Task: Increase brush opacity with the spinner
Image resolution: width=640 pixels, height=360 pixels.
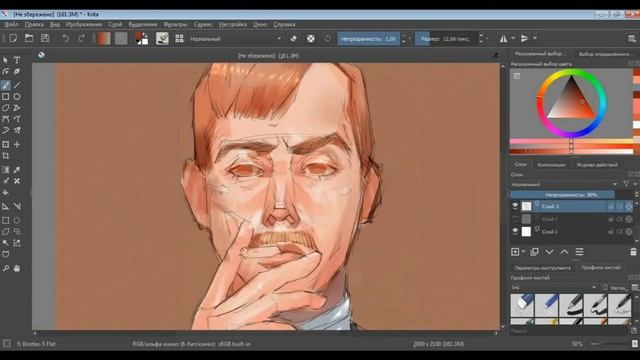Action: 404,36
